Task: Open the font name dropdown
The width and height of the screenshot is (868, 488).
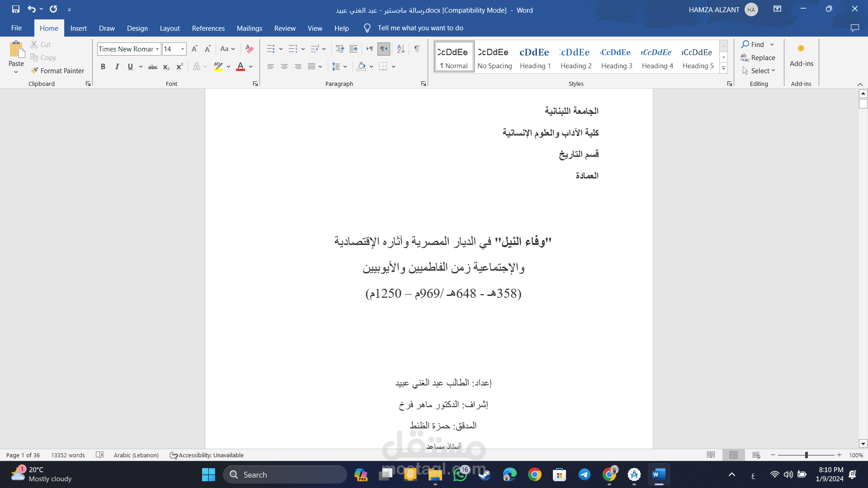Action: 157,49
